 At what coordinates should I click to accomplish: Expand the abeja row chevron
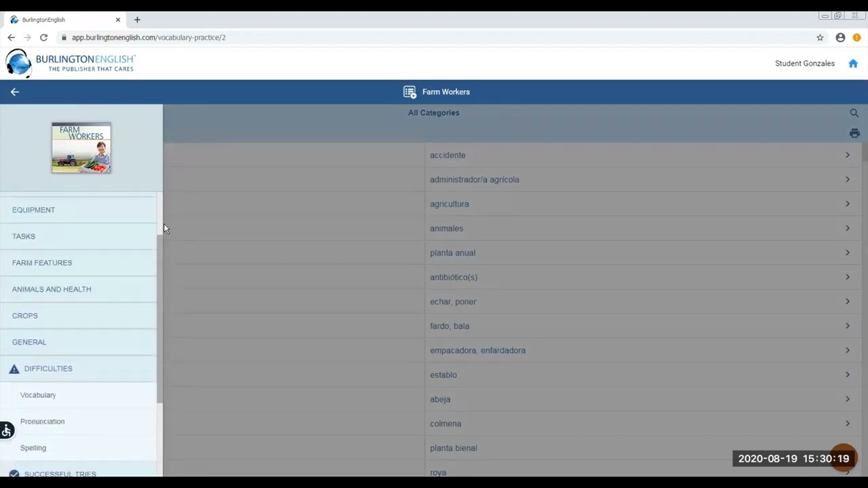pyautogui.click(x=847, y=399)
